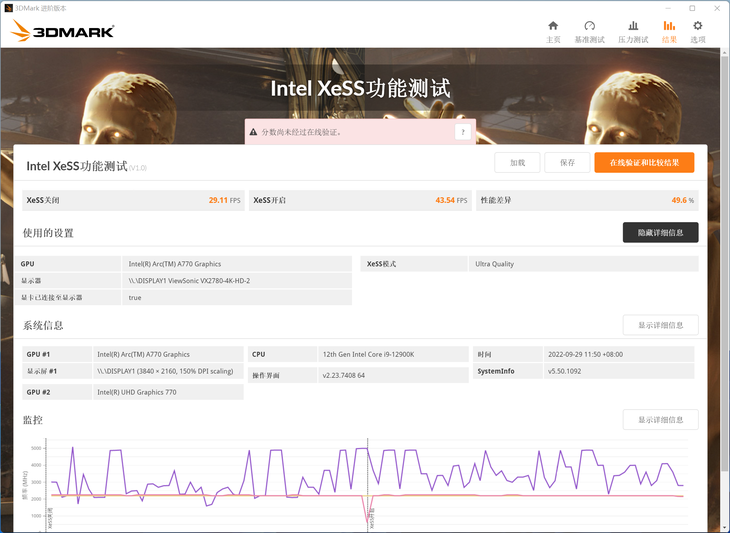Expand system info with 显示详细信息
This screenshot has width=730, height=533.
click(x=660, y=325)
